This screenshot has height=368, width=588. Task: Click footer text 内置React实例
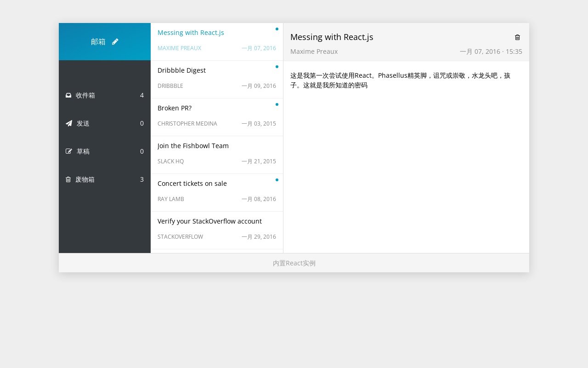[x=294, y=263]
